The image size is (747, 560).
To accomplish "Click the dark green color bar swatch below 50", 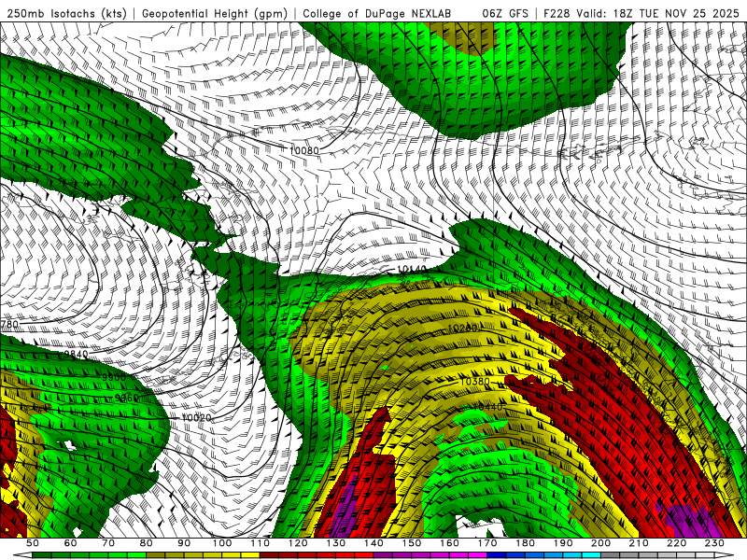I will click(42, 555).
